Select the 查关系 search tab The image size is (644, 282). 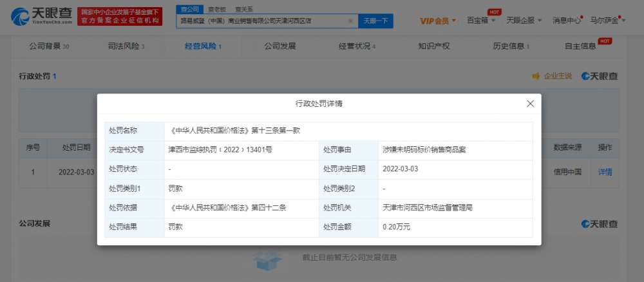244,9
